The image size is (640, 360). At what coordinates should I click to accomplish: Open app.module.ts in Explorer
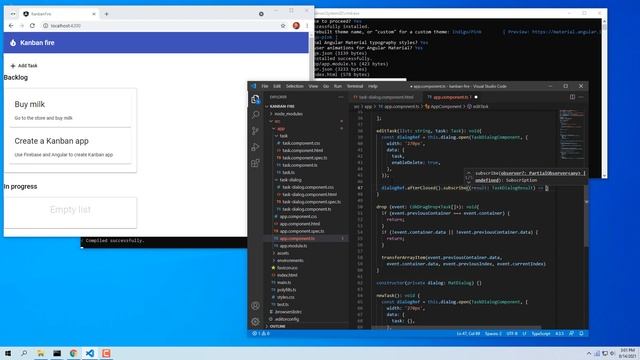point(293,246)
